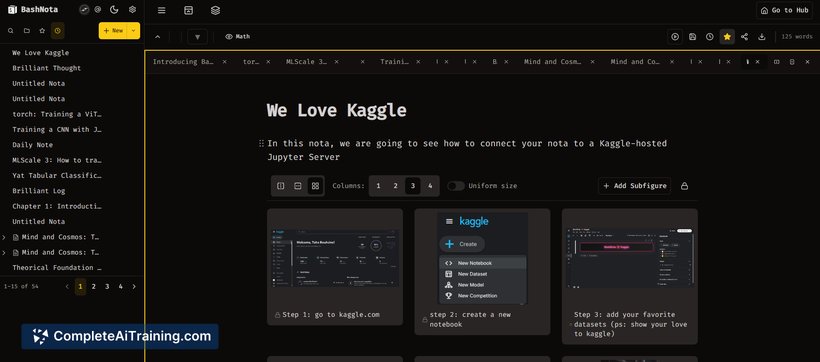This screenshot has width=820, height=362.
Task: Open the recent notas clock filter
Action: click(x=58, y=31)
